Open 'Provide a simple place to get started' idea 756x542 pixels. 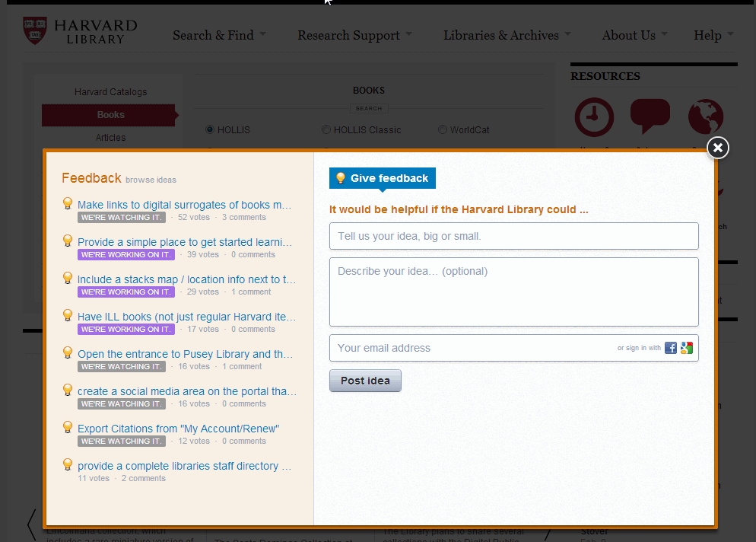(x=185, y=242)
